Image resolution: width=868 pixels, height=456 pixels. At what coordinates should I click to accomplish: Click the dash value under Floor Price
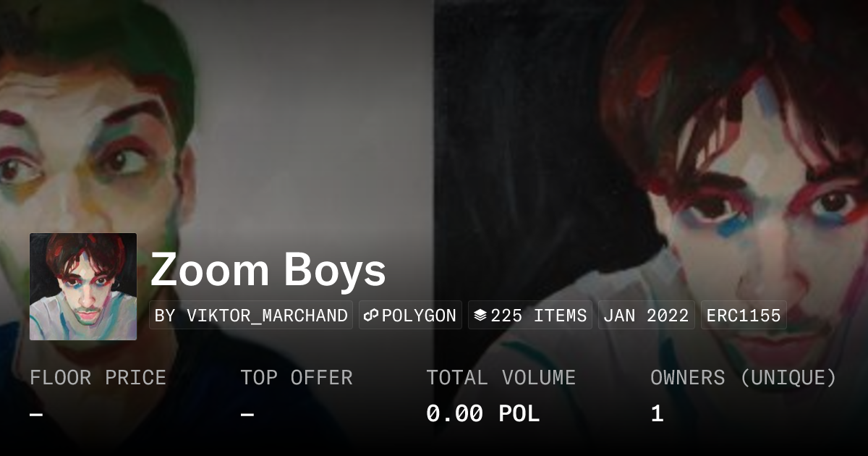pos(36,415)
